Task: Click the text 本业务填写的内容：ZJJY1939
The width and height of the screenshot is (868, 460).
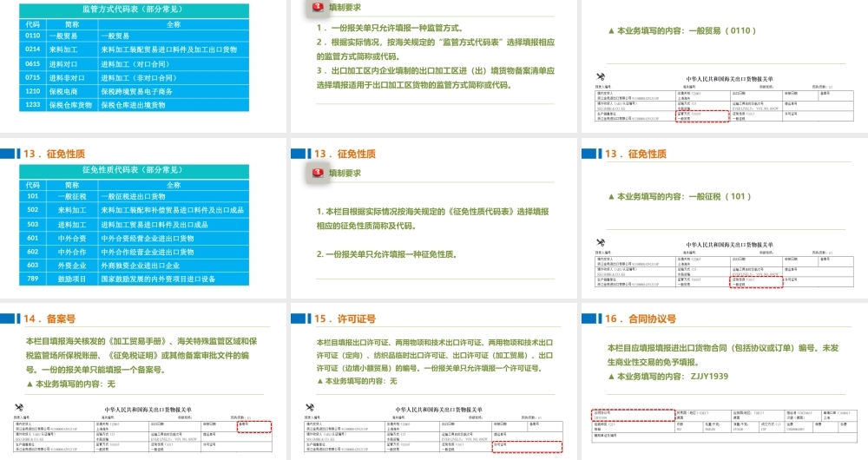Action: coord(673,377)
